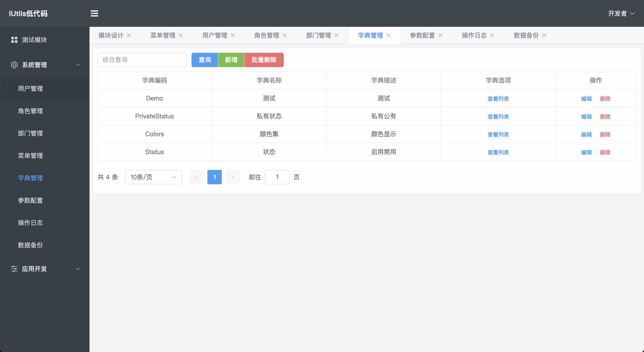
Task: Click the previous page arrow icon
Action: [x=196, y=177]
